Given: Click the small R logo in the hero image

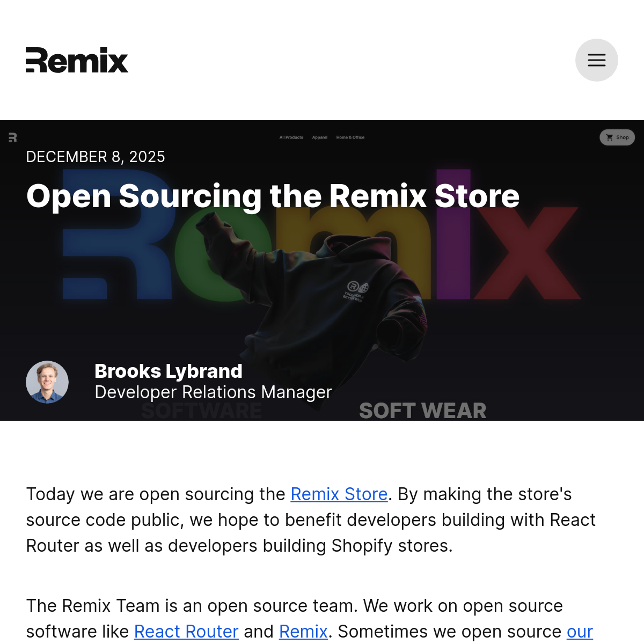Looking at the screenshot, I should click(13, 137).
